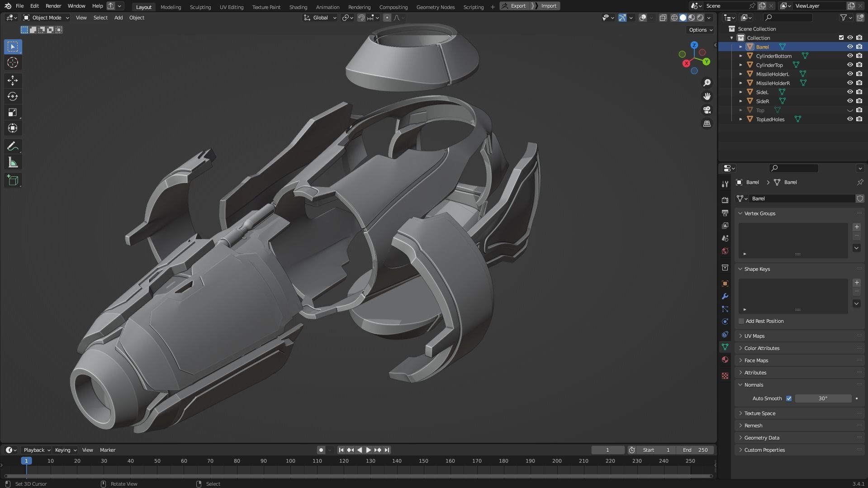Click the Export button
Image resolution: width=868 pixels, height=488 pixels.
(x=514, y=6)
